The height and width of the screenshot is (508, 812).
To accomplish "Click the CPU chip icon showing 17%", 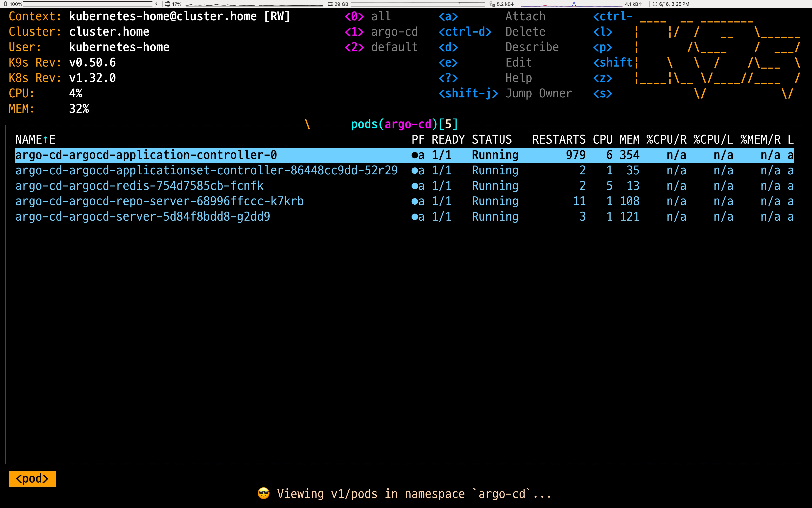I will point(168,4).
